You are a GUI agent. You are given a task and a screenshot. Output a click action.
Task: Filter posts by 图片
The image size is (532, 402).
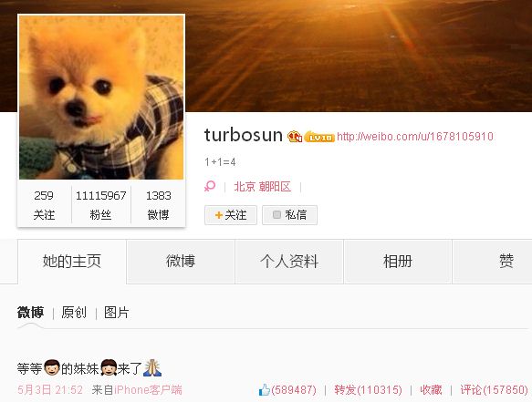[x=117, y=313]
